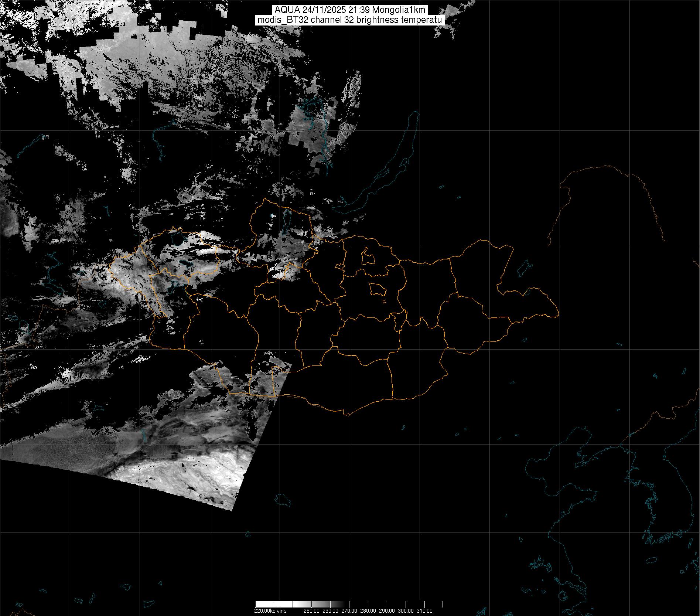Click the 300.00 legend value

point(406,611)
